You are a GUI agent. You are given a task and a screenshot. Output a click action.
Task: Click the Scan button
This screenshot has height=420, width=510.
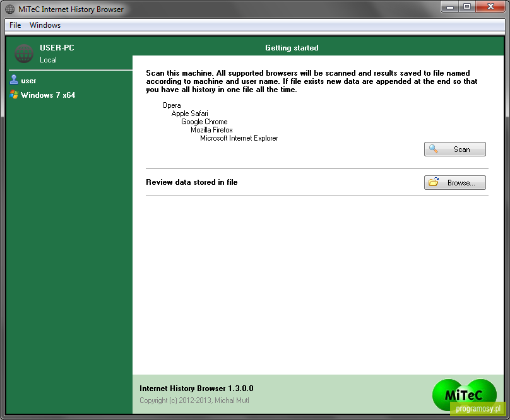pos(454,149)
